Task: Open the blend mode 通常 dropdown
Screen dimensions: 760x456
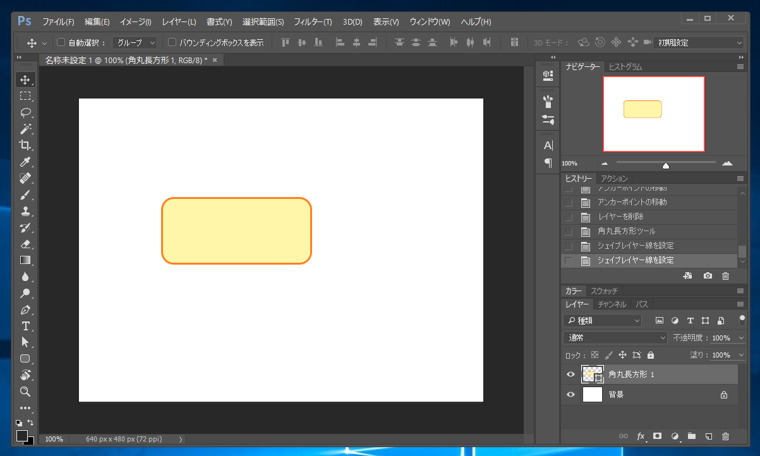Action: pyautogui.click(x=615, y=338)
